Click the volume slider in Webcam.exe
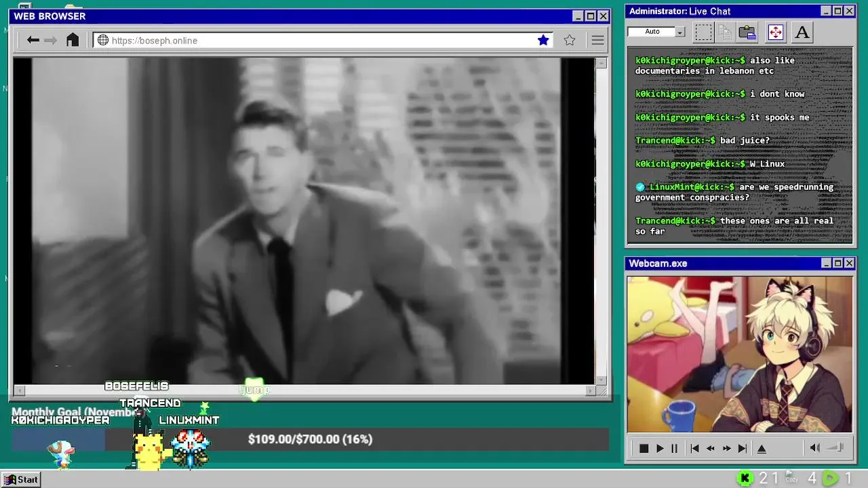This screenshot has width=868, height=488. click(836, 447)
